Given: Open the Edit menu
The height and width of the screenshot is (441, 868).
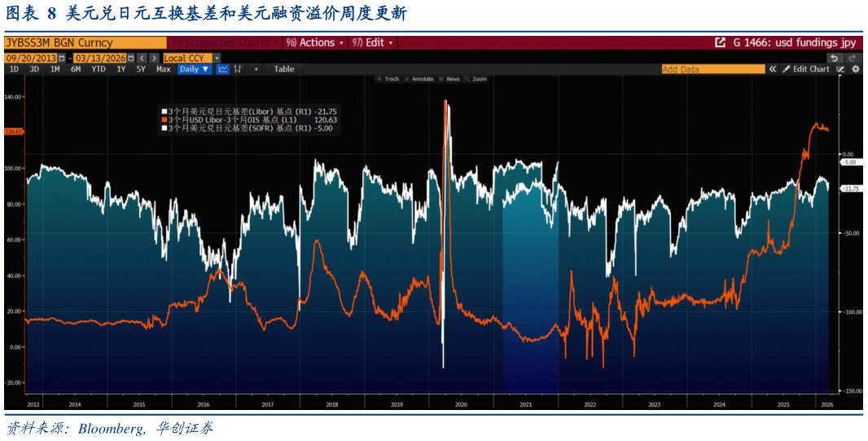Looking at the screenshot, I should pos(374,42).
